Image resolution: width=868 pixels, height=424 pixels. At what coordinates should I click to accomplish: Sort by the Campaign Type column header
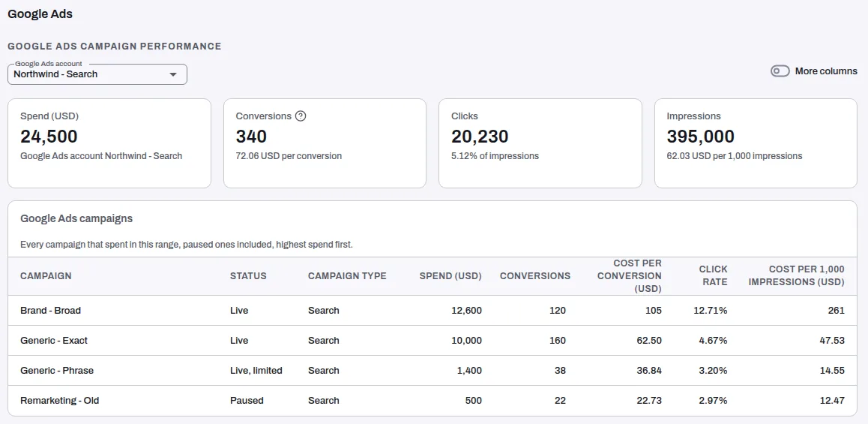click(347, 276)
